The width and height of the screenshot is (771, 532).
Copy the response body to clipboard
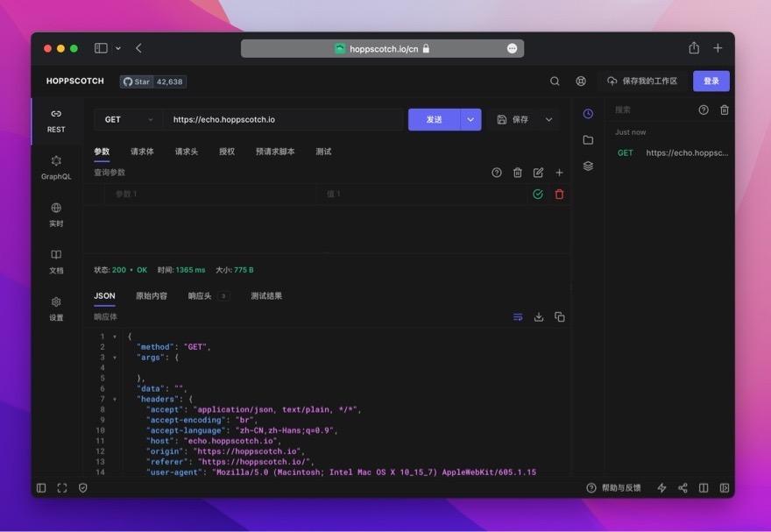point(560,317)
